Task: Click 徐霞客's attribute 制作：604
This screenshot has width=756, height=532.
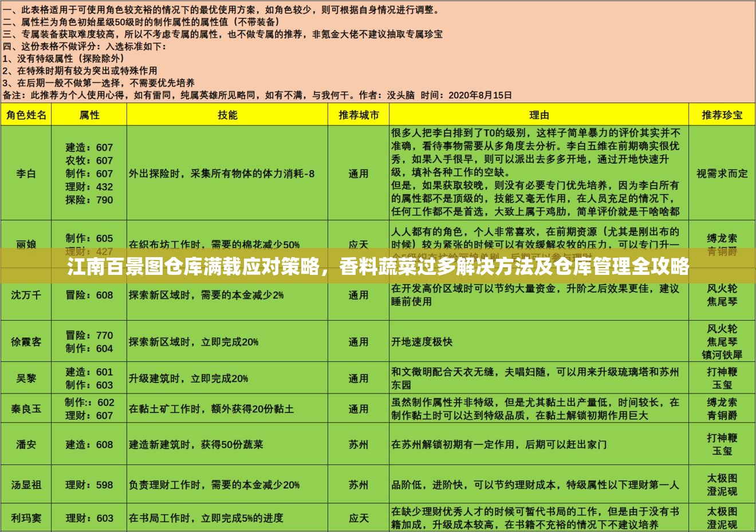Action: click(89, 348)
